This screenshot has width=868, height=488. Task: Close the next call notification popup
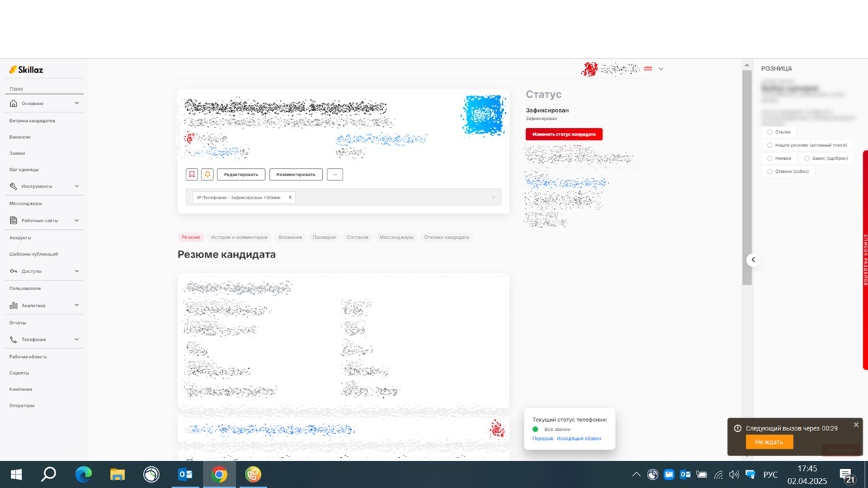(856, 425)
